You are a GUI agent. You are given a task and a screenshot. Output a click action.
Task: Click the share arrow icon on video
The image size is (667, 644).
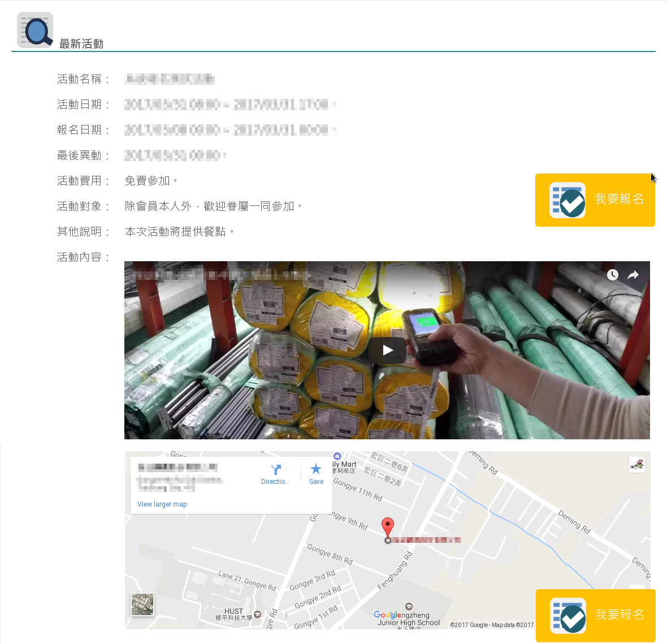pyautogui.click(x=633, y=275)
